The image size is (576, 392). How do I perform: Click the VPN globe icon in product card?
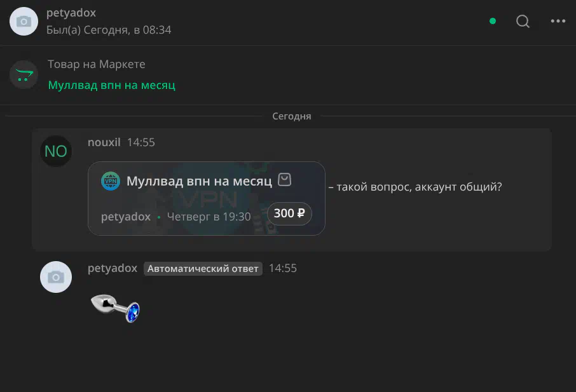[x=111, y=181]
